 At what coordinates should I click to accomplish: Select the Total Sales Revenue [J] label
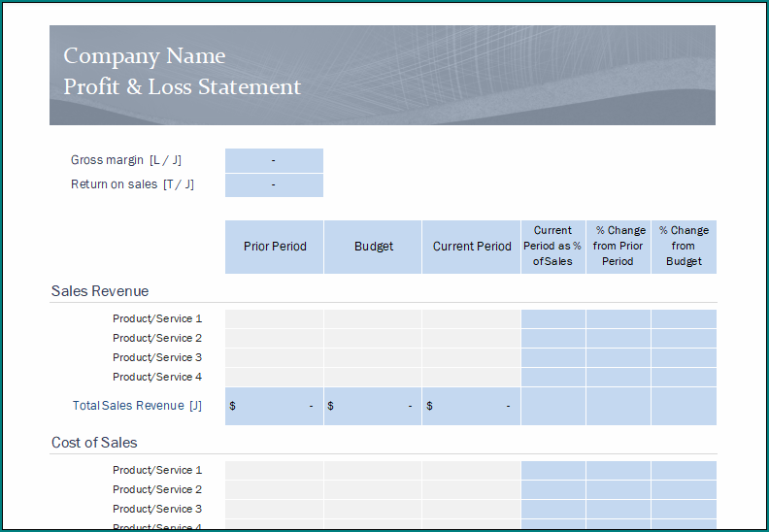[137, 406]
